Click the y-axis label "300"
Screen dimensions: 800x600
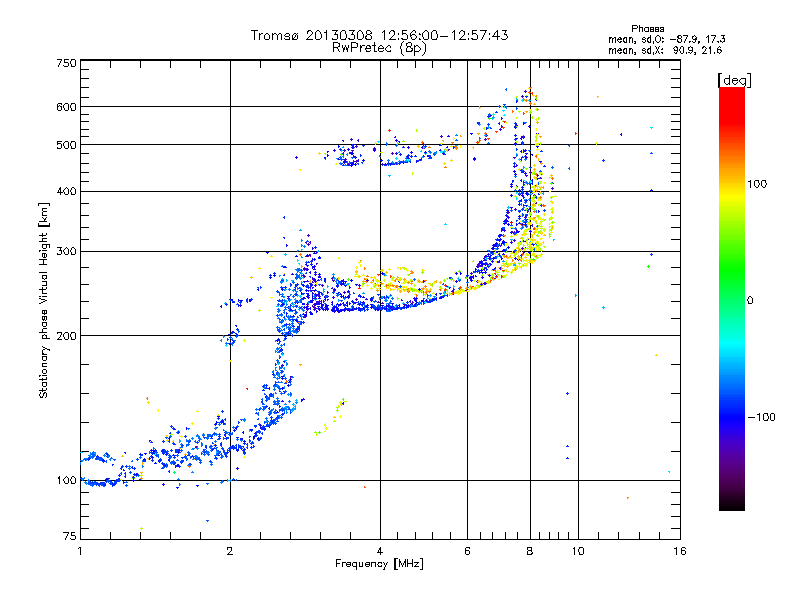pos(66,252)
